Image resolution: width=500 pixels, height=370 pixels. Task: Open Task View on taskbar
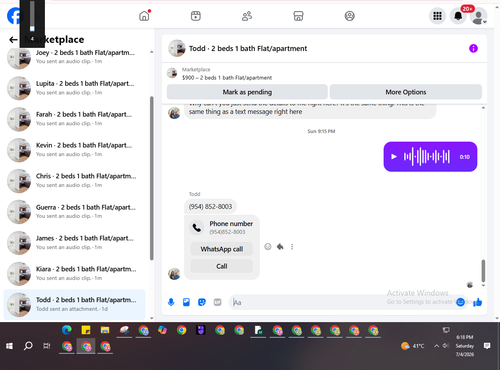(x=47, y=346)
